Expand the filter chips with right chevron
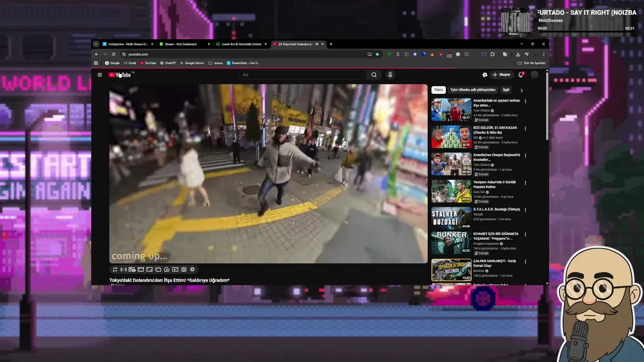Image resolution: width=644 pixels, height=362 pixels. [x=521, y=90]
